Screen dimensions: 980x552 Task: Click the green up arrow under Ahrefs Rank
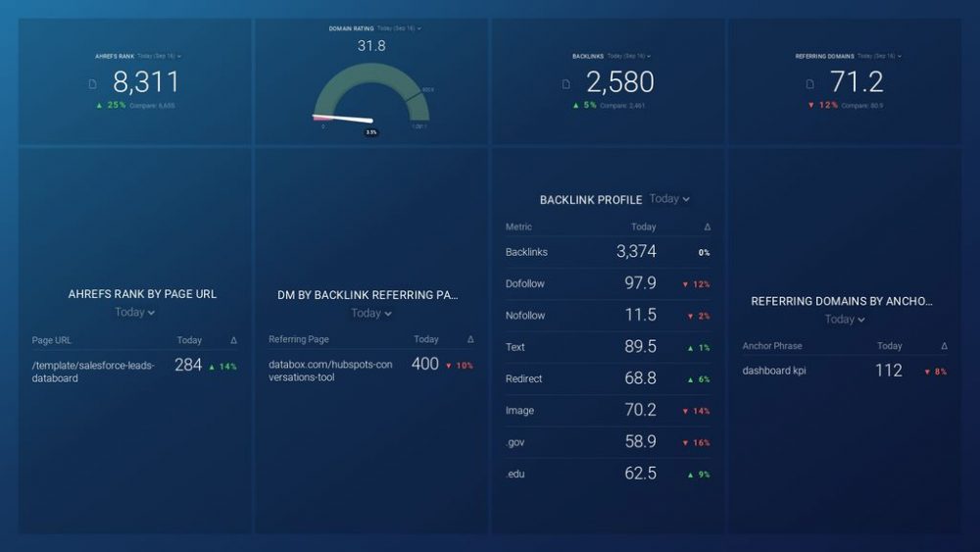click(x=99, y=105)
